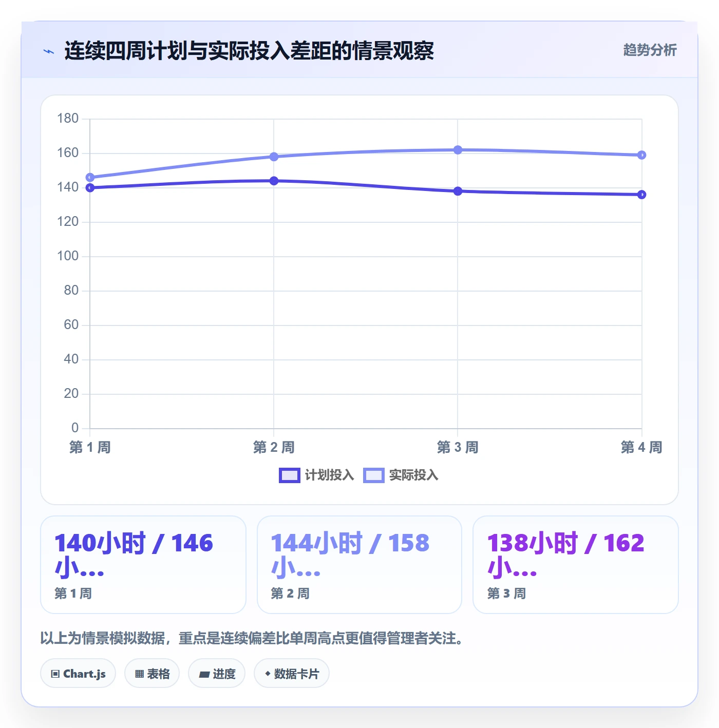Click the 表格 tag chip
719x728 pixels.
tap(152, 674)
